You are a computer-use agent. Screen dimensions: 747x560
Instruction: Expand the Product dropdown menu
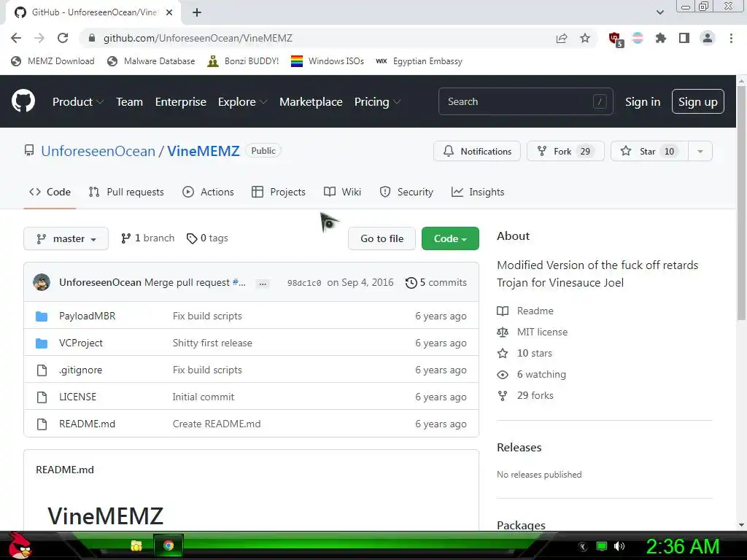[x=77, y=102]
